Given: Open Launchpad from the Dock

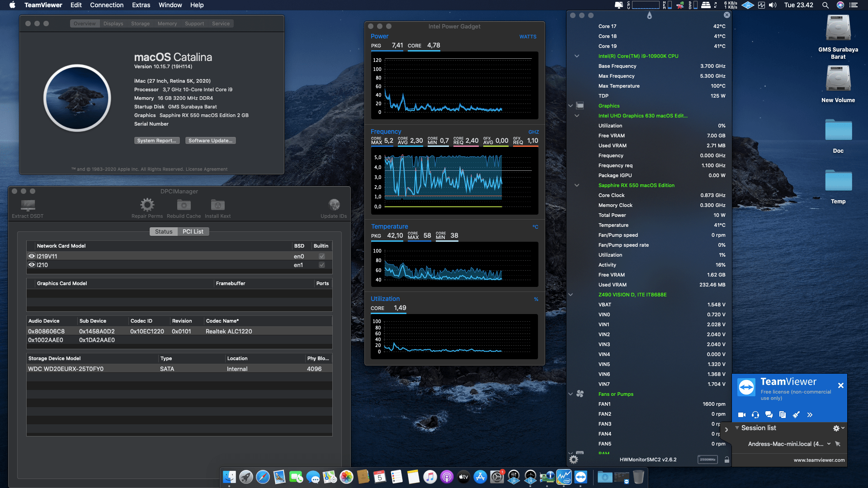Looking at the screenshot, I should pos(246,477).
